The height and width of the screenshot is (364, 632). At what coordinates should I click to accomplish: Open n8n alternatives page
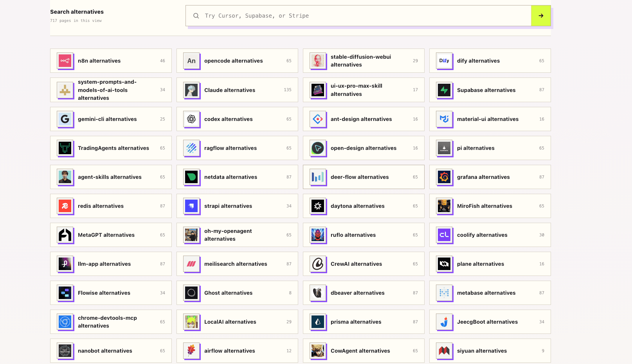point(111,61)
